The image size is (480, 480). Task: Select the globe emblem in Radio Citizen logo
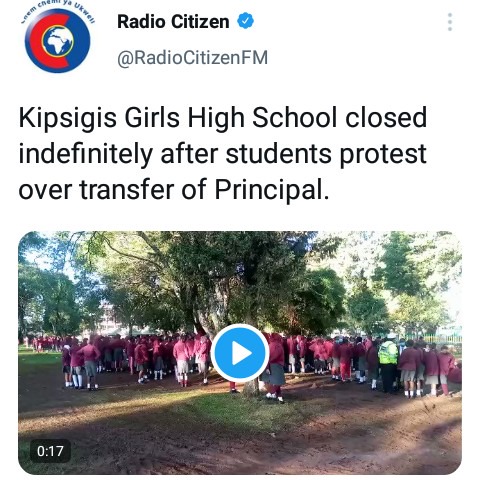(58, 41)
